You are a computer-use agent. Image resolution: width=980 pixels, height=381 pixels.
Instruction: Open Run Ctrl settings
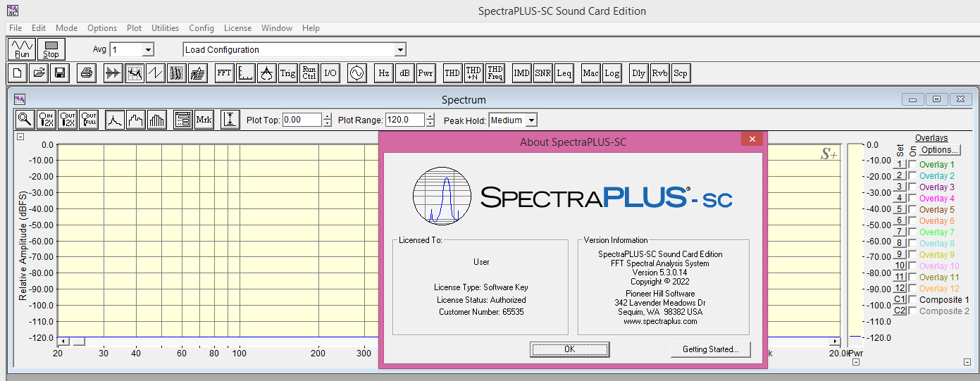309,73
